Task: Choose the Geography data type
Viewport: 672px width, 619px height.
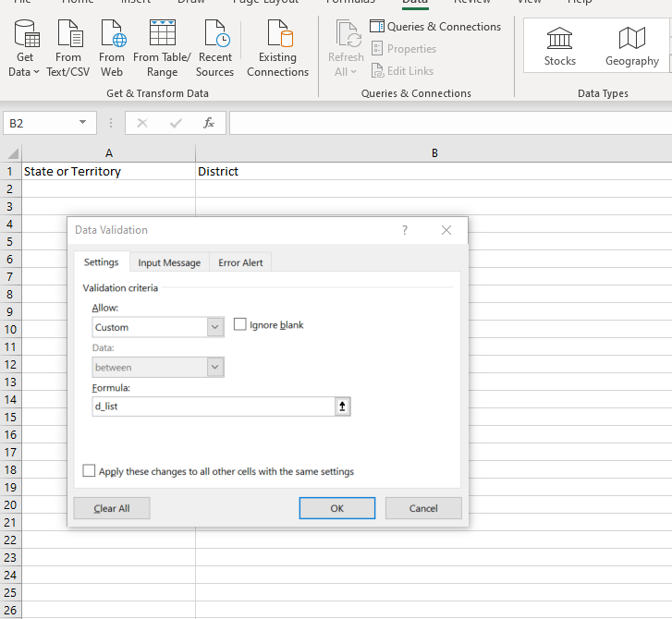Action: 632,46
